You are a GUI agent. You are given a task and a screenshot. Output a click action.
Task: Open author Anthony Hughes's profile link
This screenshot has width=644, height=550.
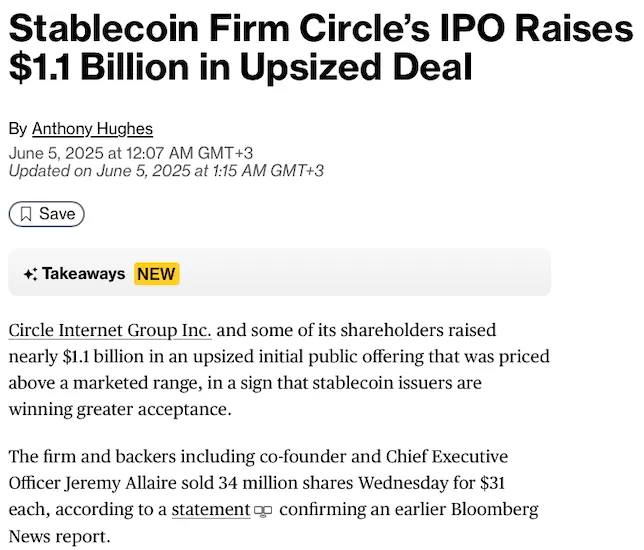point(92,129)
